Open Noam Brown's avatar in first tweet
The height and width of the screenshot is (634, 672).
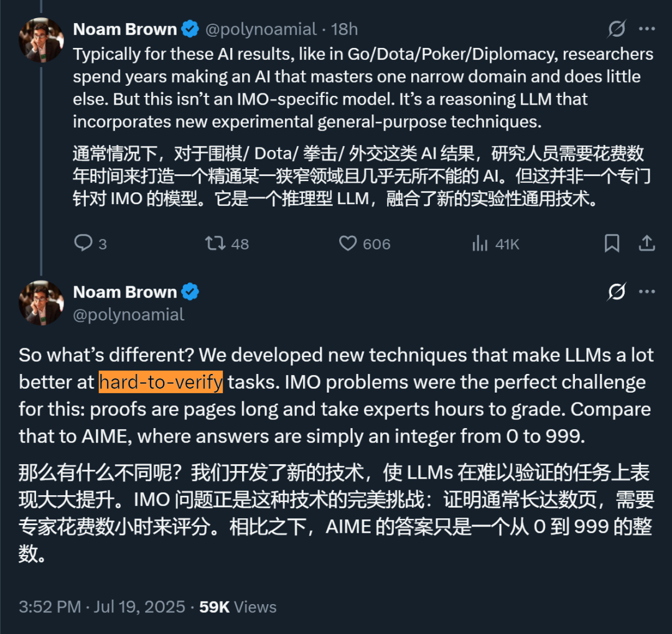tap(42, 40)
